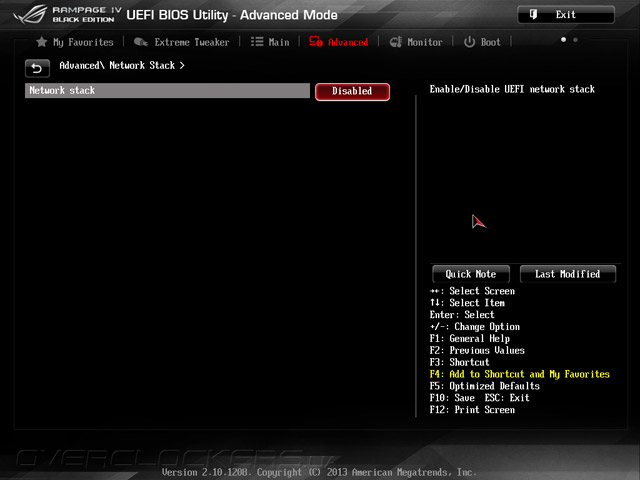The width and height of the screenshot is (640, 480).
Task: Click the ROG logo icon
Action: 30,15
